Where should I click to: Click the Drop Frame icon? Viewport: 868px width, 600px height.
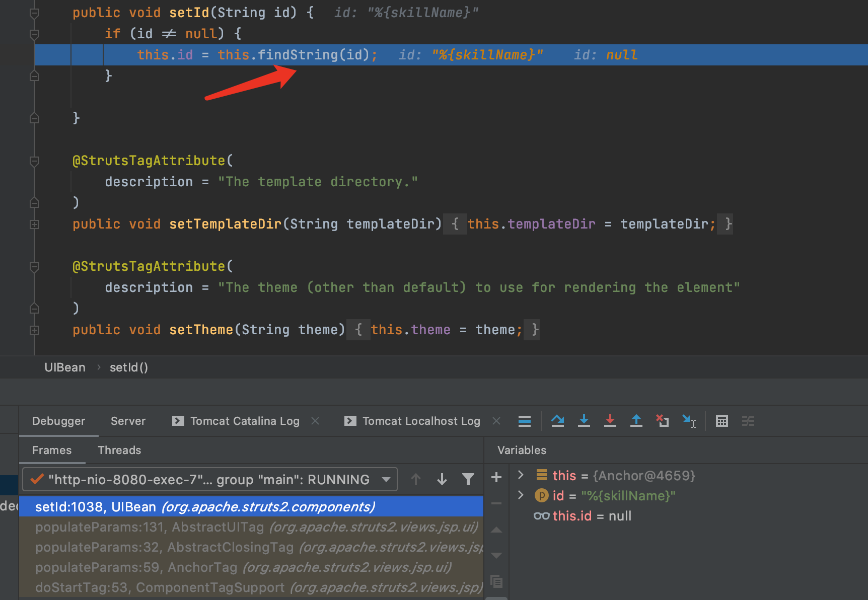point(663,421)
